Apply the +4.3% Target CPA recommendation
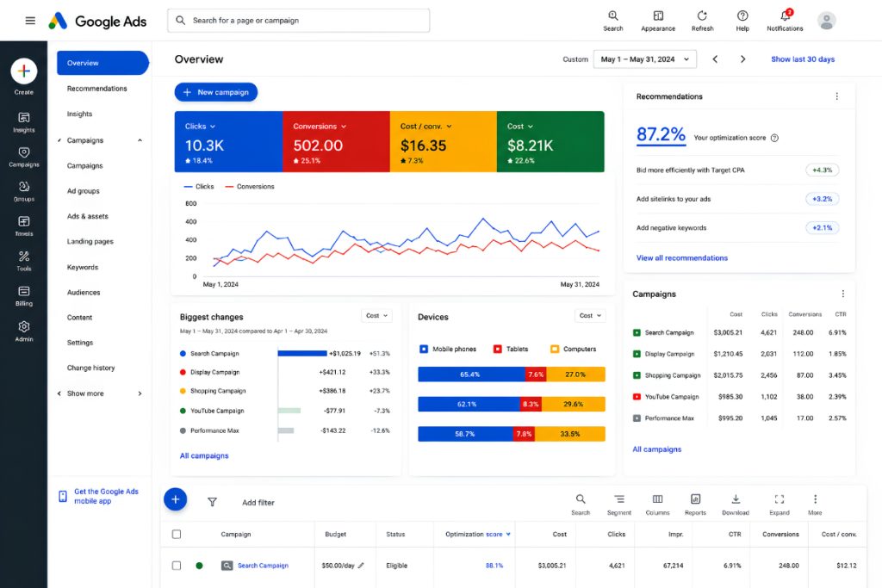The height and width of the screenshot is (588, 882). [x=822, y=170]
